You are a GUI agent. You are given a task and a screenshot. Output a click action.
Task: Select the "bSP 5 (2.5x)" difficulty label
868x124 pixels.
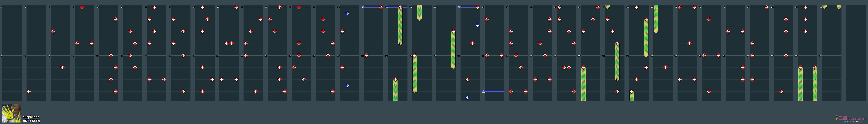[31, 121]
